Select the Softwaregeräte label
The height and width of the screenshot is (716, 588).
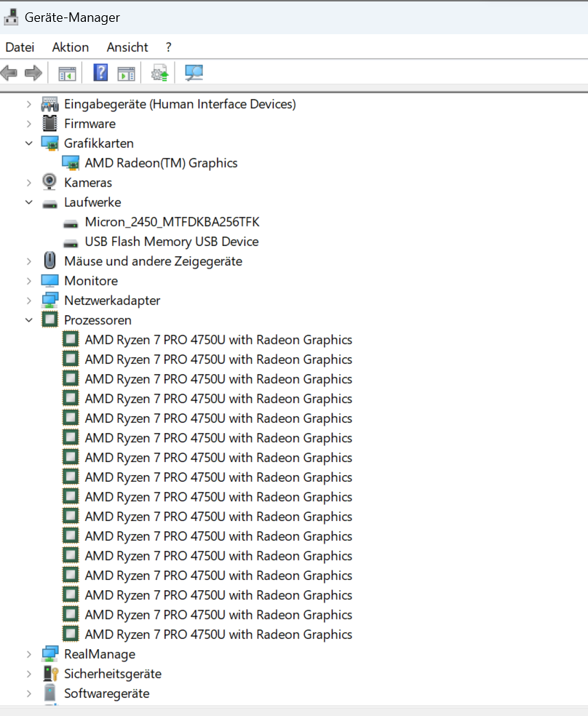coord(107,693)
